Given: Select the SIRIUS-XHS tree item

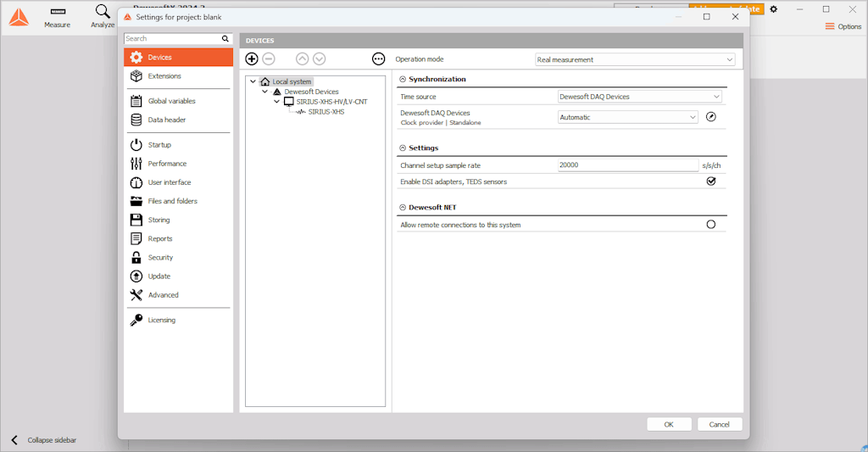Looking at the screenshot, I should coord(326,112).
